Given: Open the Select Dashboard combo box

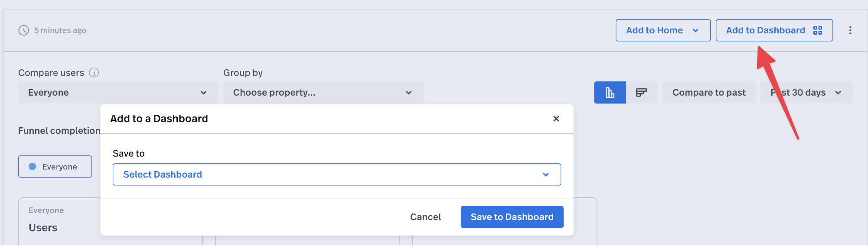Looking at the screenshot, I should coord(336,175).
